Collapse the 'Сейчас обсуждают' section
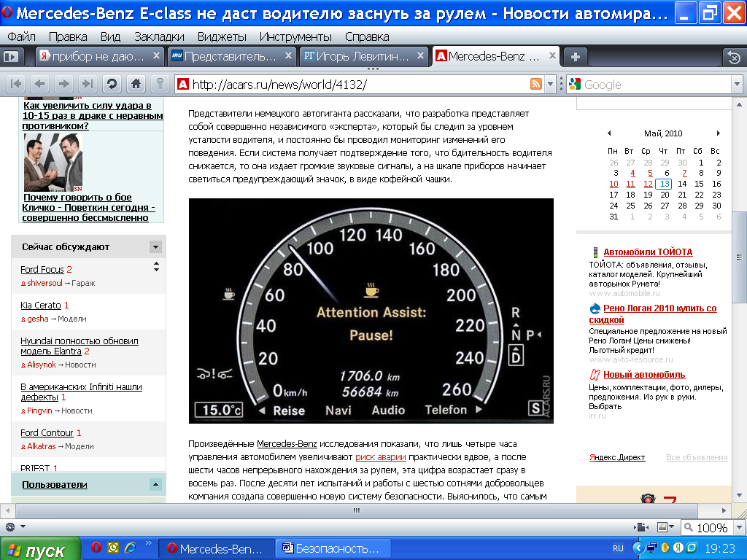 pyautogui.click(x=155, y=246)
